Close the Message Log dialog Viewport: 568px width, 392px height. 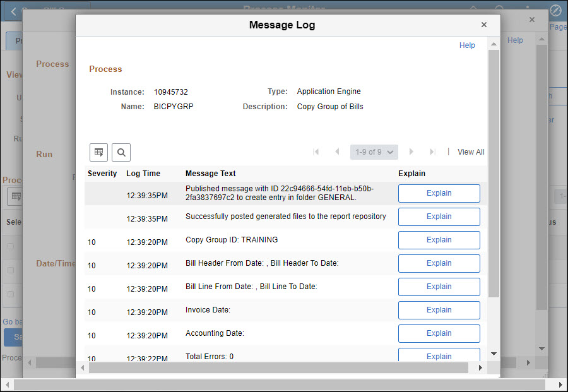(x=484, y=25)
